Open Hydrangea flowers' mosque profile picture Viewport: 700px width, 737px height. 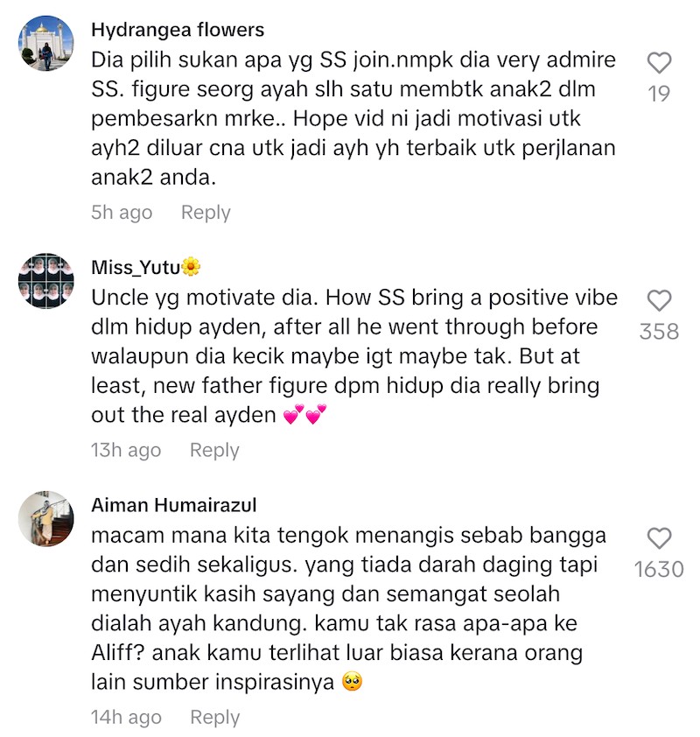tap(46, 43)
